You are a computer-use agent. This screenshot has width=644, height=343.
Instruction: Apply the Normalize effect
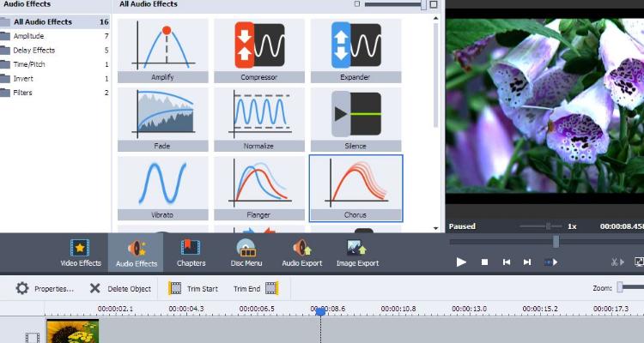(259, 119)
